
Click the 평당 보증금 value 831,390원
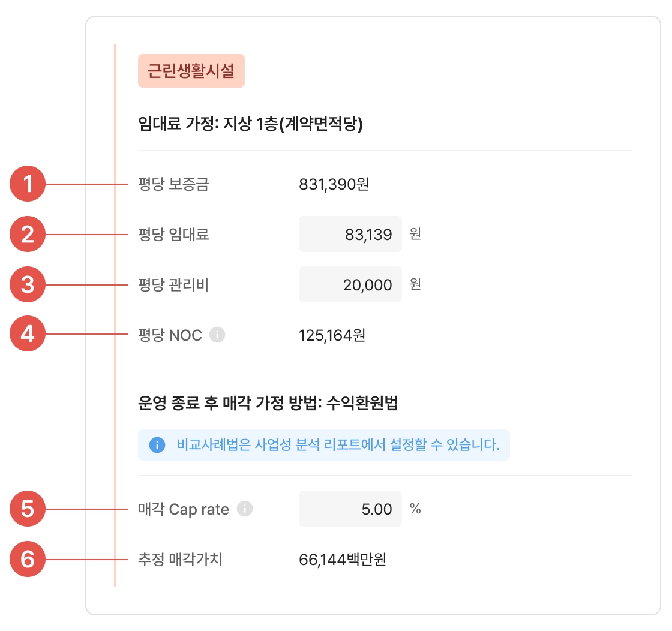pos(334,184)
